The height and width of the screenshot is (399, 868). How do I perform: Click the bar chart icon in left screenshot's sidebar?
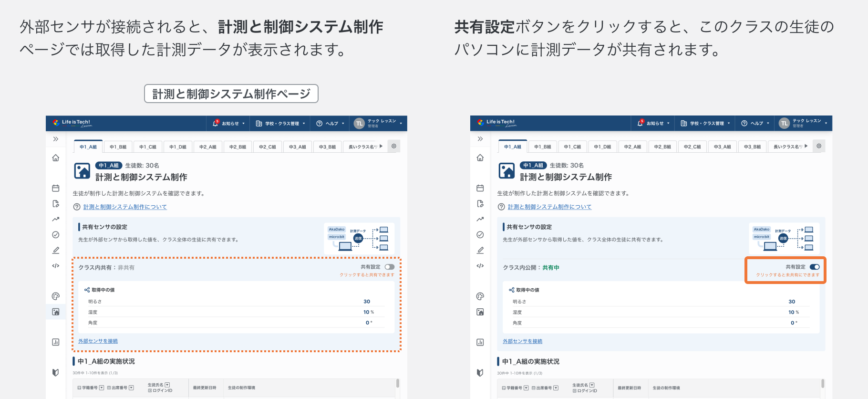click(x=56, y=342)
